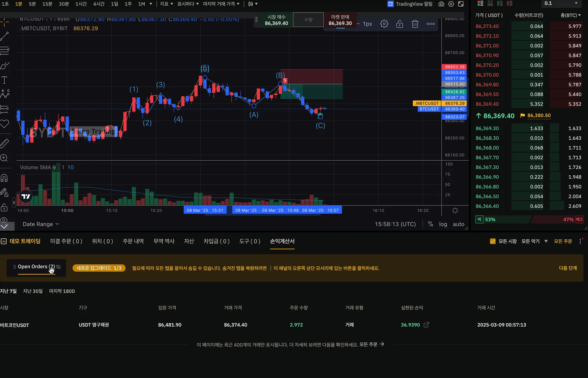Screen dimensions: 588x378
Task: Open the chart candle type dropdown
Action: coord(253,4)
